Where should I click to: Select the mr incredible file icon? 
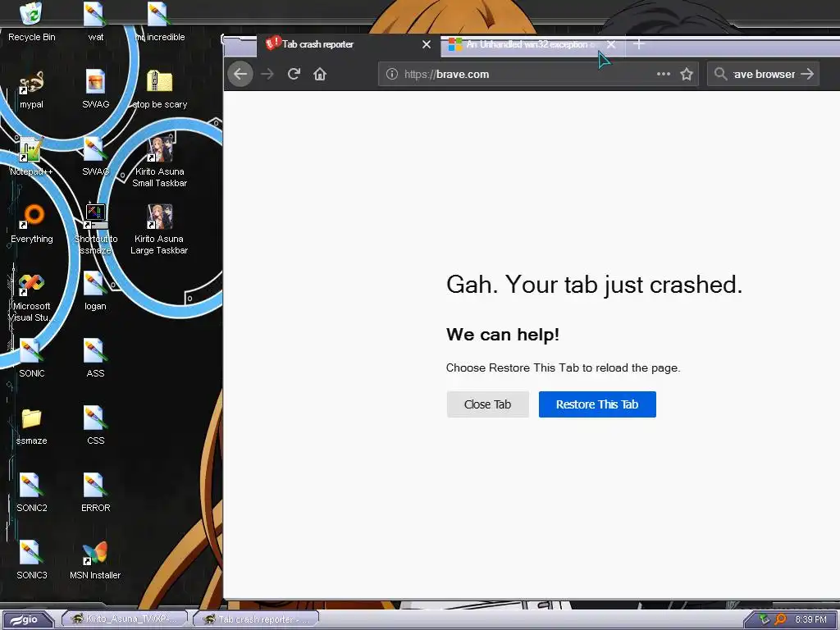tap(160, 21)
